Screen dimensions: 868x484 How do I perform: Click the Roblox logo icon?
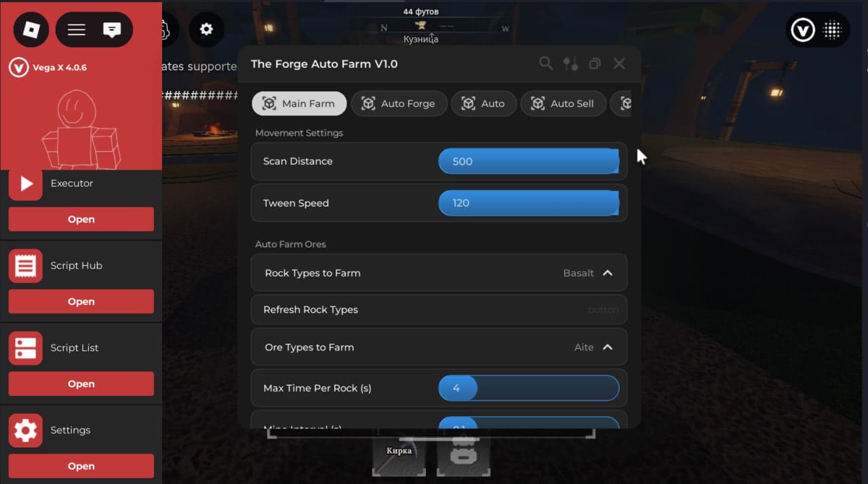coord(31,30)
